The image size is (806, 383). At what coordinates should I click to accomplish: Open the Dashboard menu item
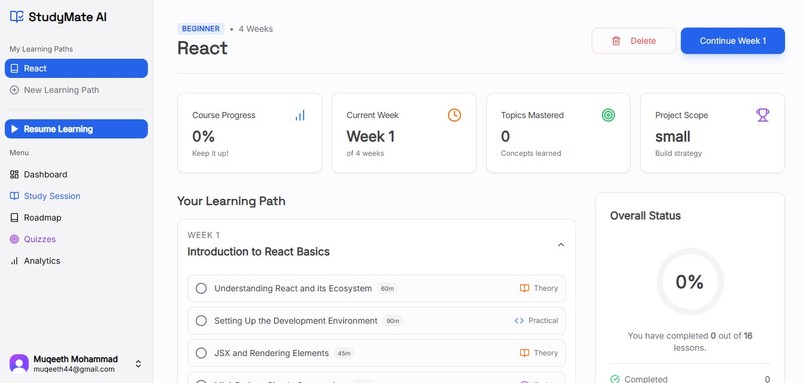[x=76, y=174]
